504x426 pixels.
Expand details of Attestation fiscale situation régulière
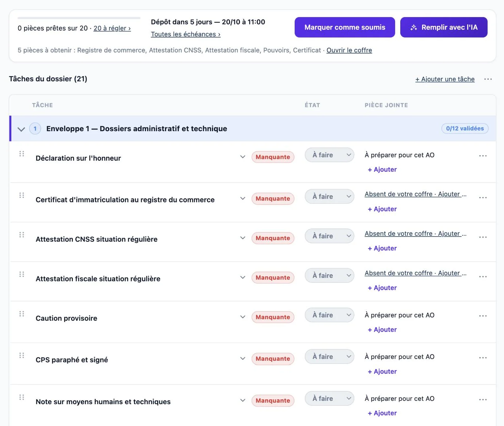pos(243,277)
